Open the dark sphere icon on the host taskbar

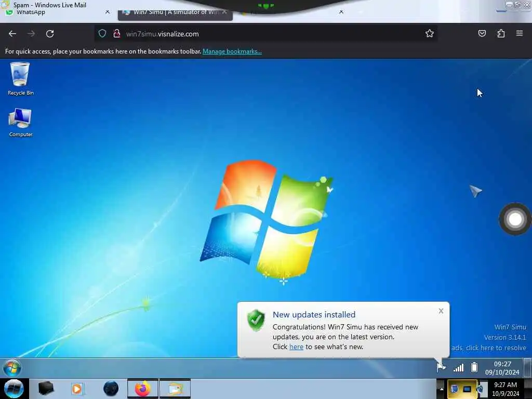coord(111,389)
